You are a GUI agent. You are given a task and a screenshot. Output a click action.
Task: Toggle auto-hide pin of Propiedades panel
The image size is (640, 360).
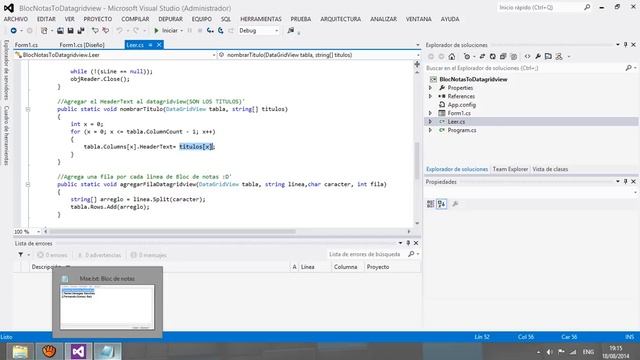(625, 181)
